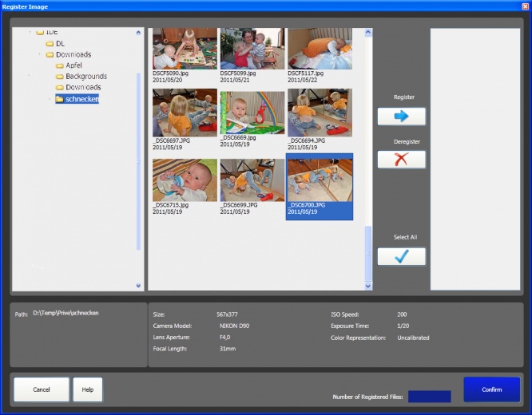Click the empty registered images panel
The image size is (532, 415).
click(475, 159)
